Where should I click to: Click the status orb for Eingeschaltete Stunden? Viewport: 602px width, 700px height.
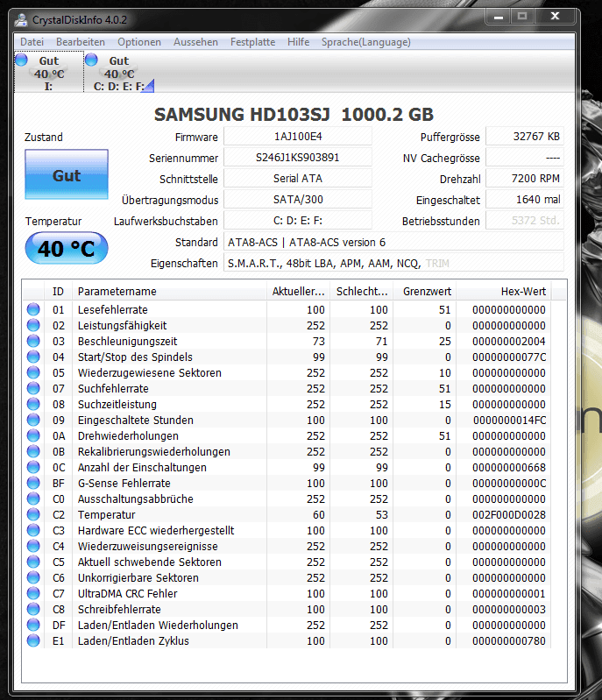(x=33, y=420)
